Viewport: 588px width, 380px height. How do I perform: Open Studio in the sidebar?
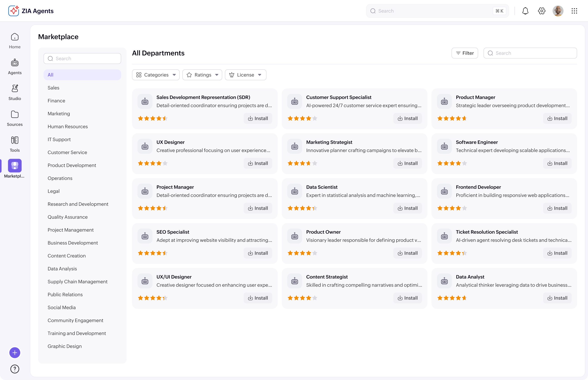point(15,93)
